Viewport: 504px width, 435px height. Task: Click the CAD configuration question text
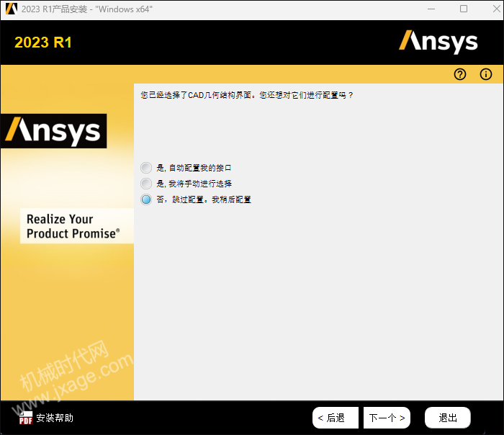click(x=246, y=95)
